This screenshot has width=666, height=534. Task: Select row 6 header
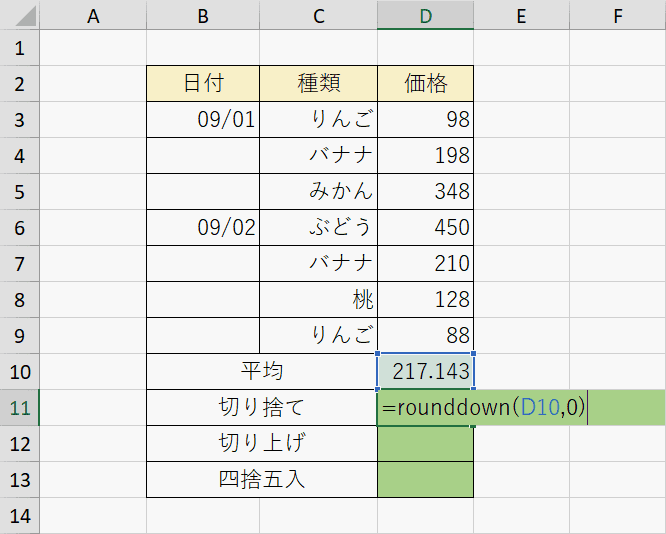point(20,228)
